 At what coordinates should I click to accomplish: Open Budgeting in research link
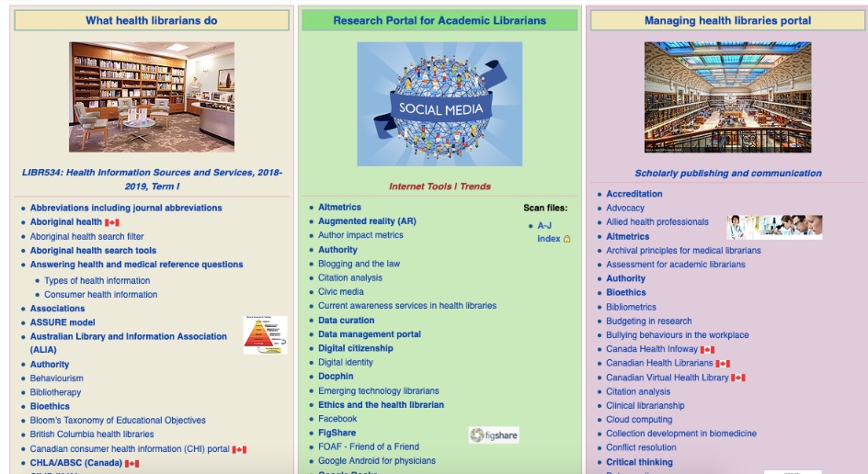pyautogui.click(x=649, y=321)
